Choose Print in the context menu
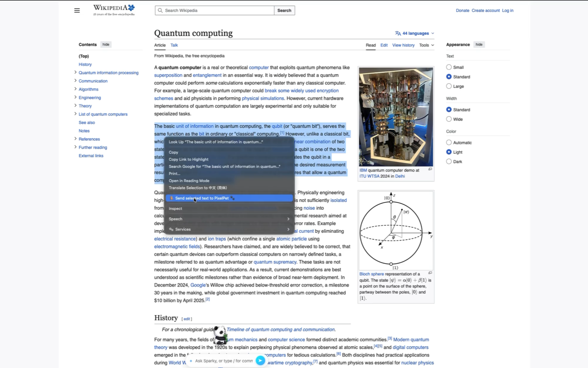The height and width of the screenshot is (368, 588). coord(229,173)
